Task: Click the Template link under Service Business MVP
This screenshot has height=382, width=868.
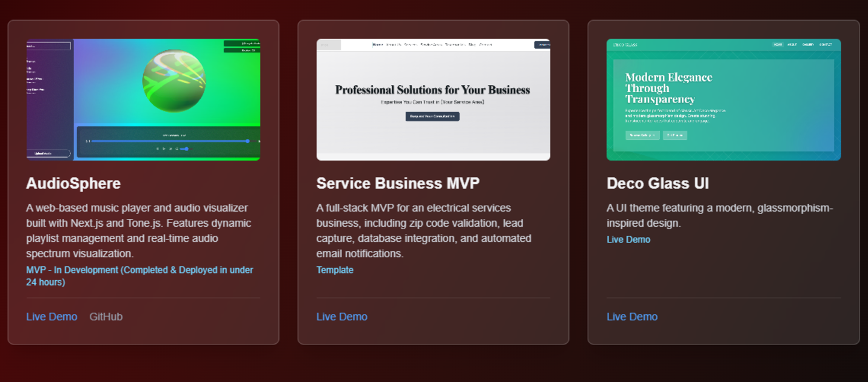Action: (x=334, y=269)
